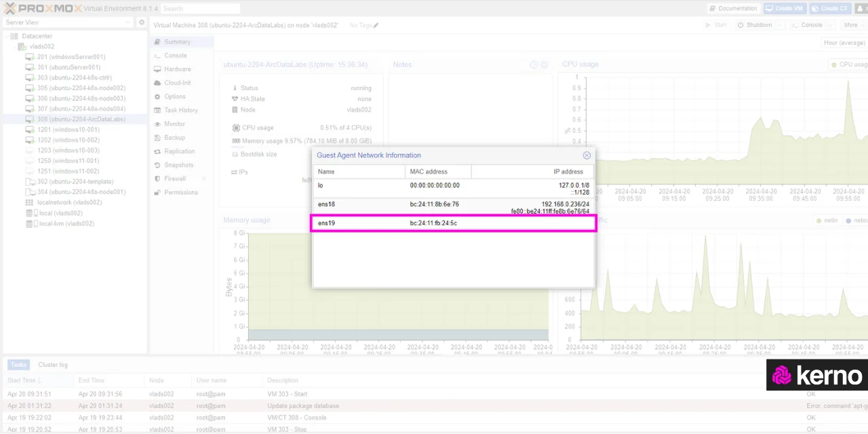Image resolution: width=868 pixels, height=434 pixels.
Task: Edit tags with the pencil icon
Action: 376,25
